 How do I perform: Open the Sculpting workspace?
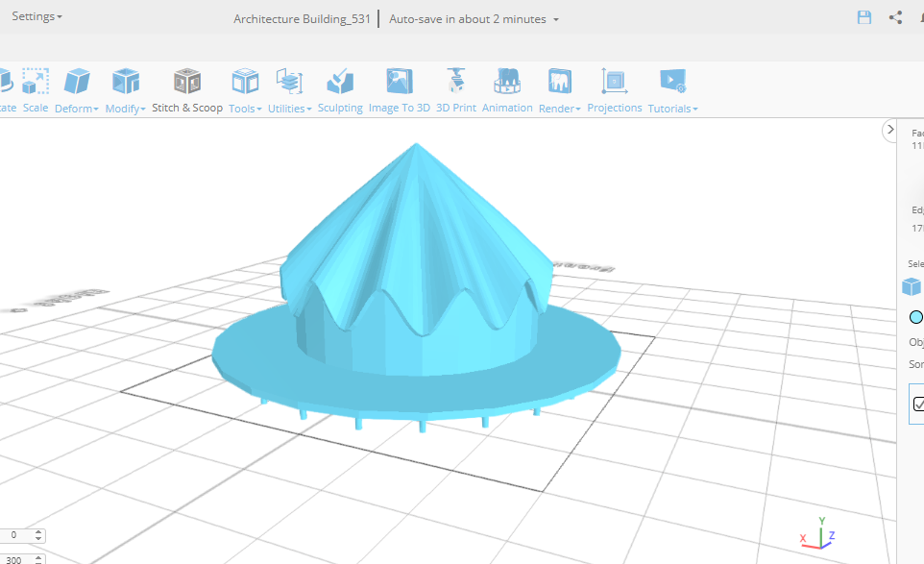340,91
